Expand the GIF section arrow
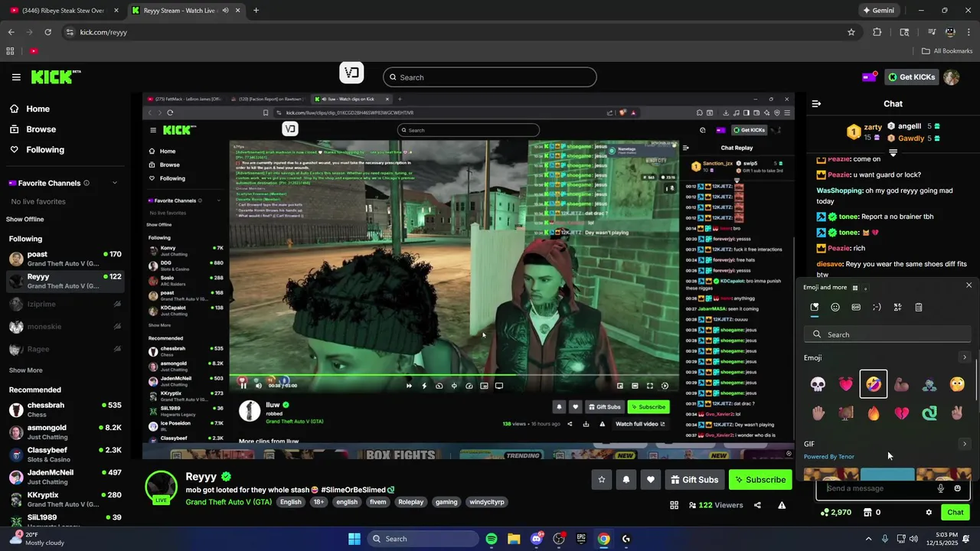The image size is (980, 551). point(964,444)
